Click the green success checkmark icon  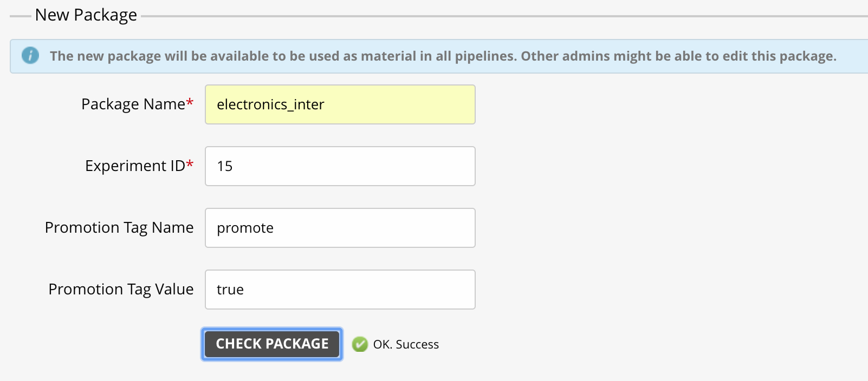360,344
